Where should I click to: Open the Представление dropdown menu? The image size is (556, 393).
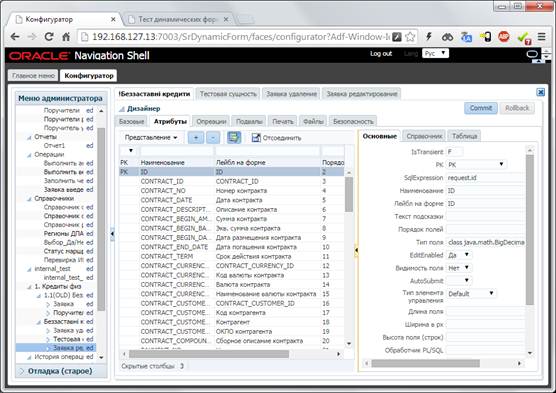click(x=151, y=138)
